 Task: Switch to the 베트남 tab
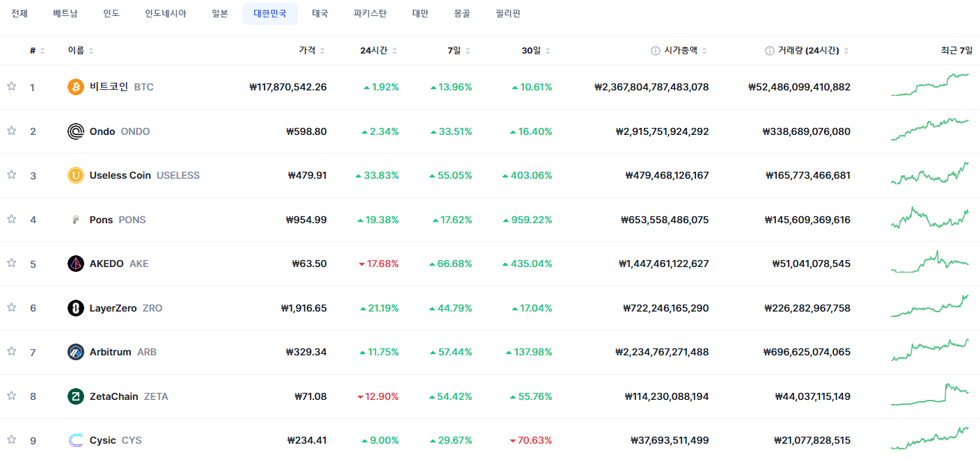65,14
